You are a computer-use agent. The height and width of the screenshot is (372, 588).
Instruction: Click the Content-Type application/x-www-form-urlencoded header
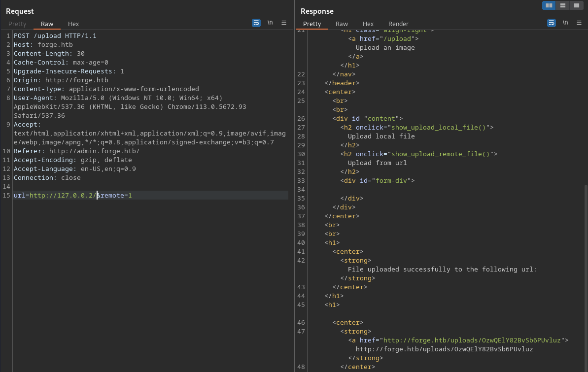pos(106,89)
